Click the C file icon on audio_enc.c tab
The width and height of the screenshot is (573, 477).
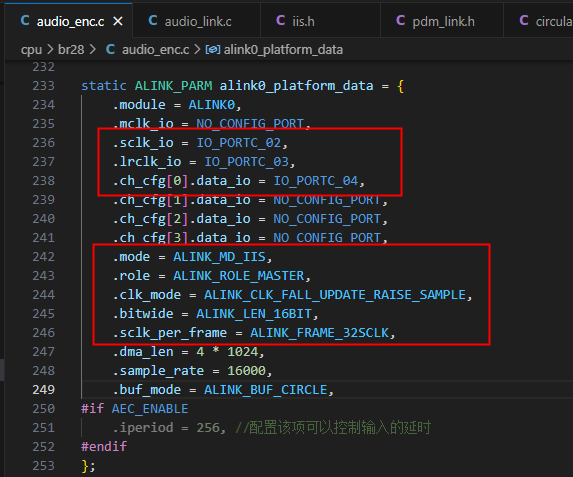click(25, 21)
